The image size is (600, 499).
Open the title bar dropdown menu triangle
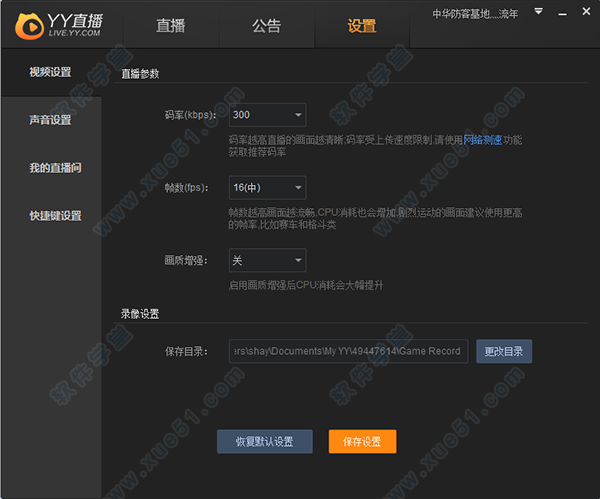click(x=538, y=11)
